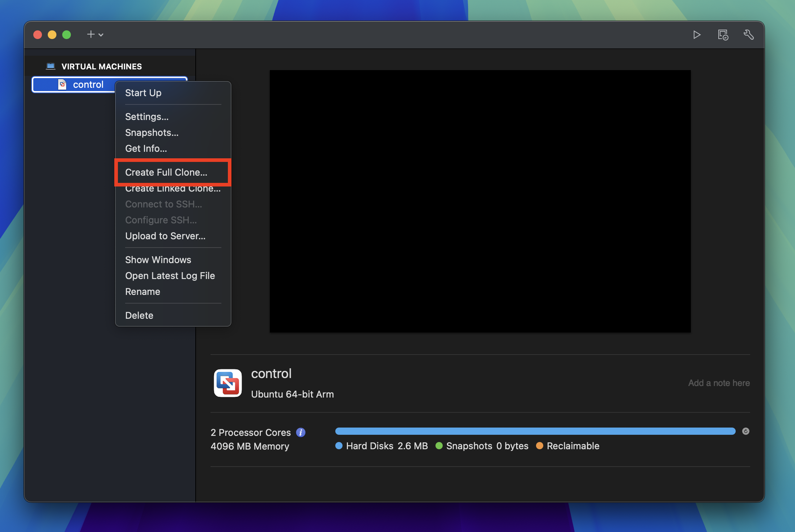
Task: Open VM settings with the wrench icon
Action: pos(749,35)
